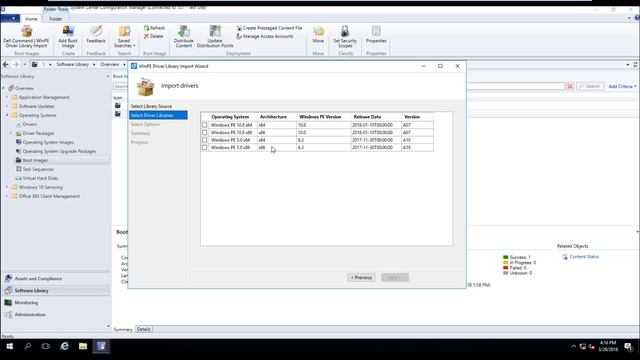This screenshot has width=640, height=360.
Task: Click the Add Boot Image ribbon icon
Action: [68, 37]
